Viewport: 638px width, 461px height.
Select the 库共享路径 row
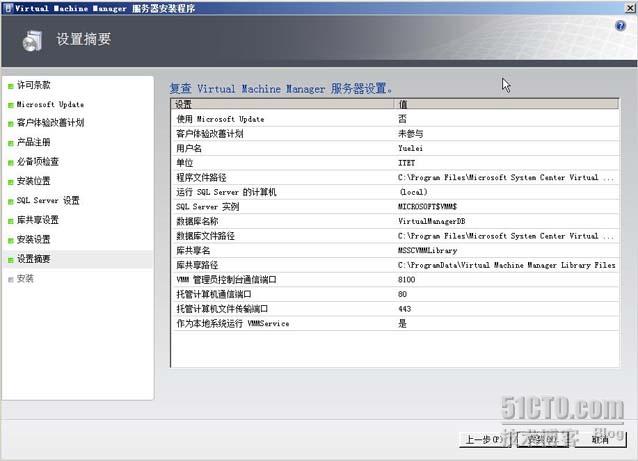tap(395, 265)
